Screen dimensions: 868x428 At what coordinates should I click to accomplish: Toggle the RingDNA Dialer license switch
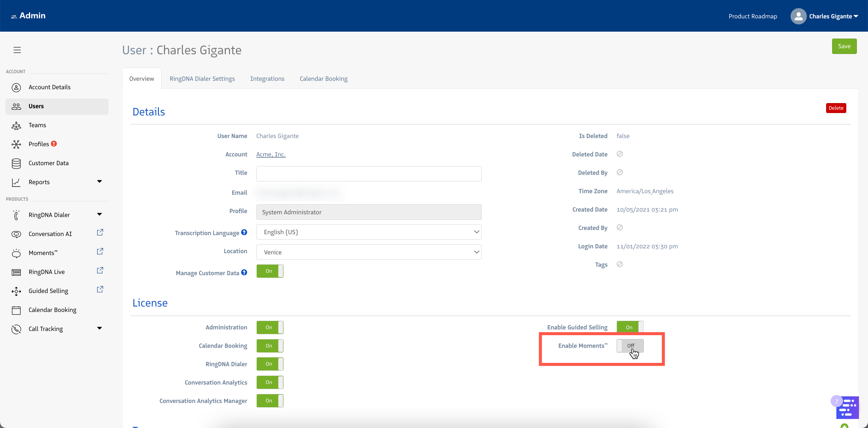[x=269, y=364]
